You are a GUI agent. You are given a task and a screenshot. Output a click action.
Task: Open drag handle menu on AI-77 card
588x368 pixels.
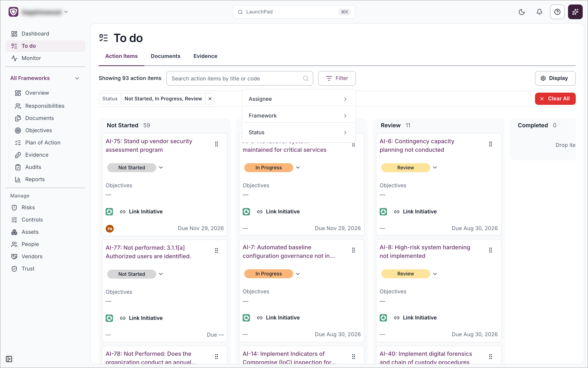click(216, 251)
